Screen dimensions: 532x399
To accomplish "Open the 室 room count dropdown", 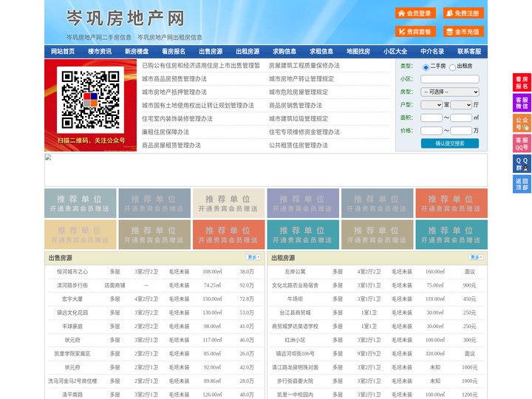I will (432, 105).
